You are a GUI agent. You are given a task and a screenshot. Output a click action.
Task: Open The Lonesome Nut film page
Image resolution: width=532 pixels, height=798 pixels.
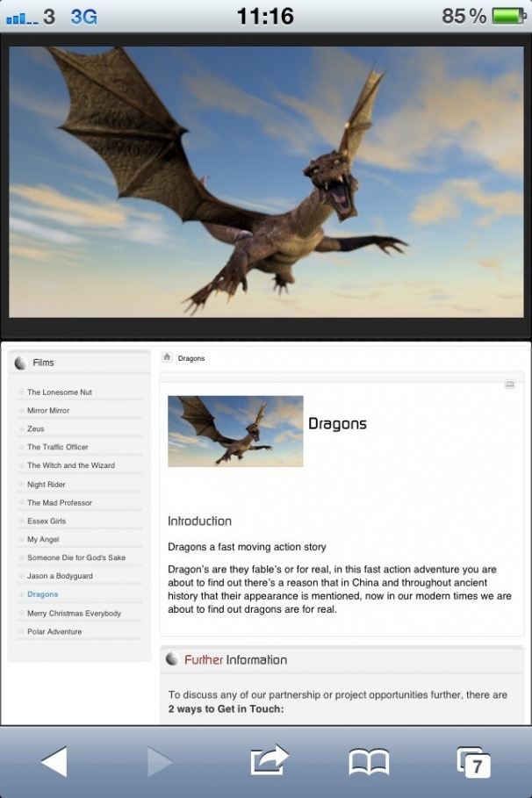click(60, 392)
